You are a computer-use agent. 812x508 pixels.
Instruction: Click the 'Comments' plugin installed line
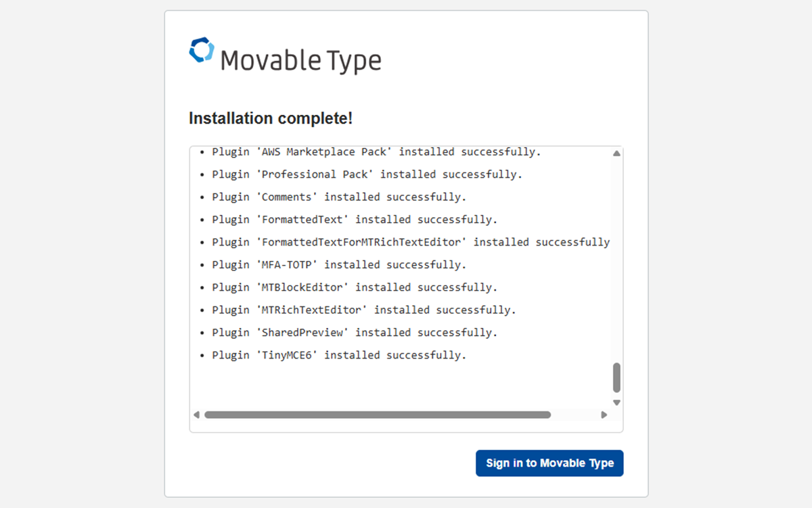[339, 197]
